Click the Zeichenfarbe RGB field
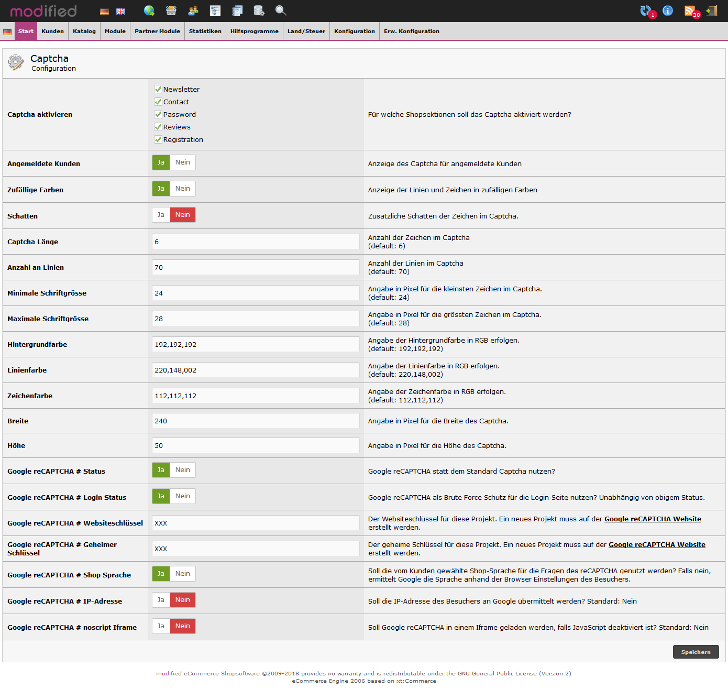Screen dimensions: 728x700 point(256,396)
